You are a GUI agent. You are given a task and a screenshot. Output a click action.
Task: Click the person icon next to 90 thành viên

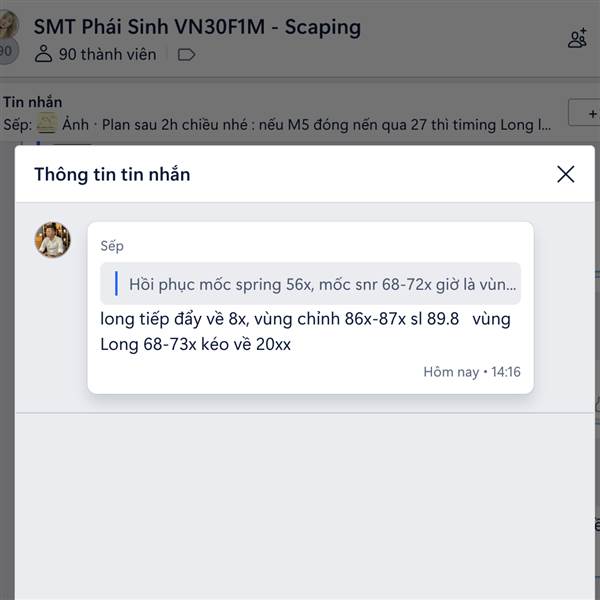pyautogui.click(x=43, y=54)
